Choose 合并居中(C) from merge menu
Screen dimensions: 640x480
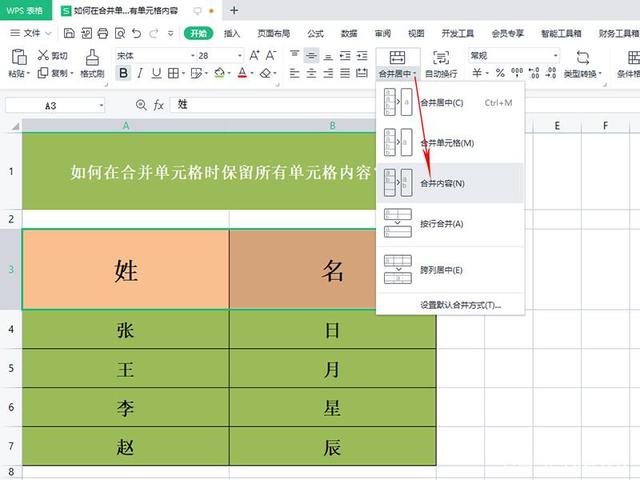click(450, 102)
